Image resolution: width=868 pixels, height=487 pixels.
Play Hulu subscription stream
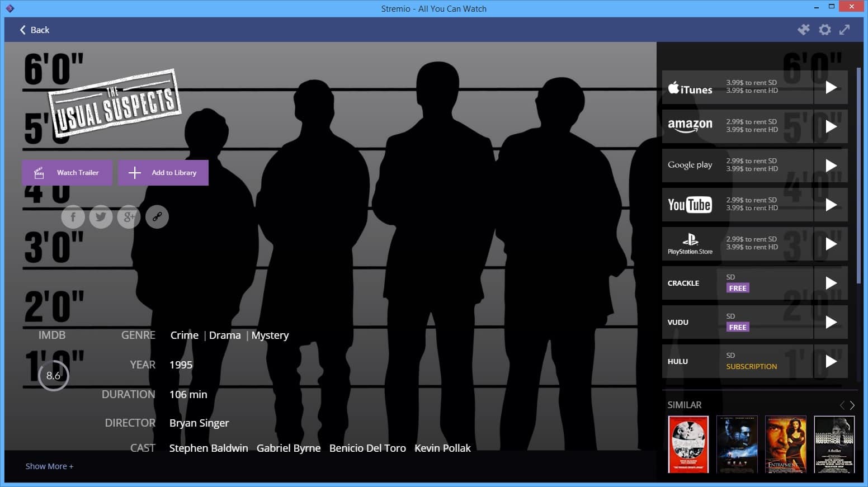click(831, 361)
